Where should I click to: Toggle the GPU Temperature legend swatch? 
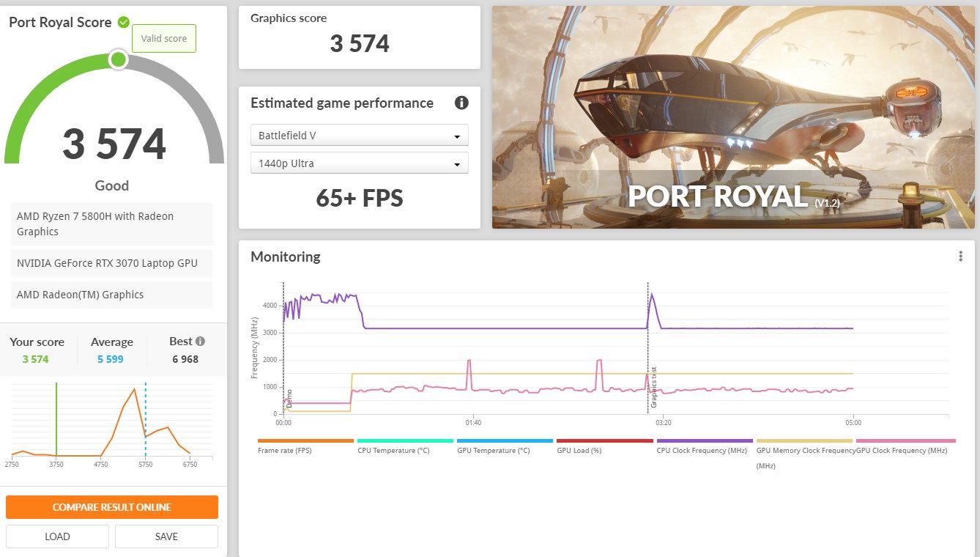click(505, 441)
